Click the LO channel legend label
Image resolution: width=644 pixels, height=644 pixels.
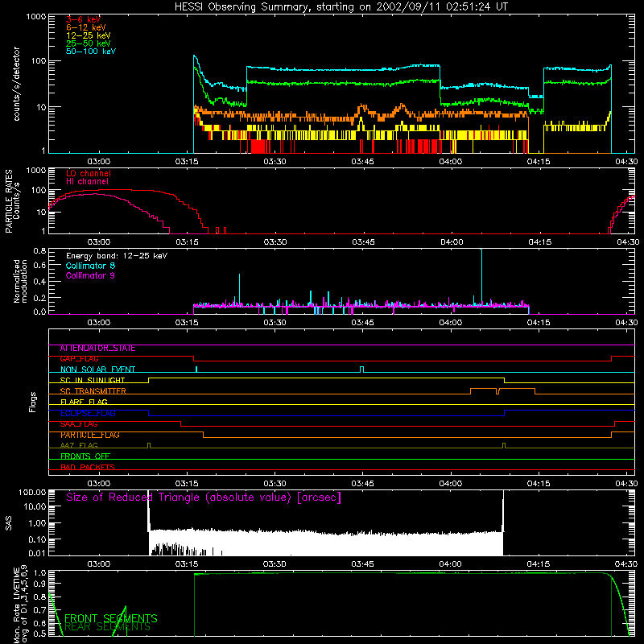pos(89,173)
